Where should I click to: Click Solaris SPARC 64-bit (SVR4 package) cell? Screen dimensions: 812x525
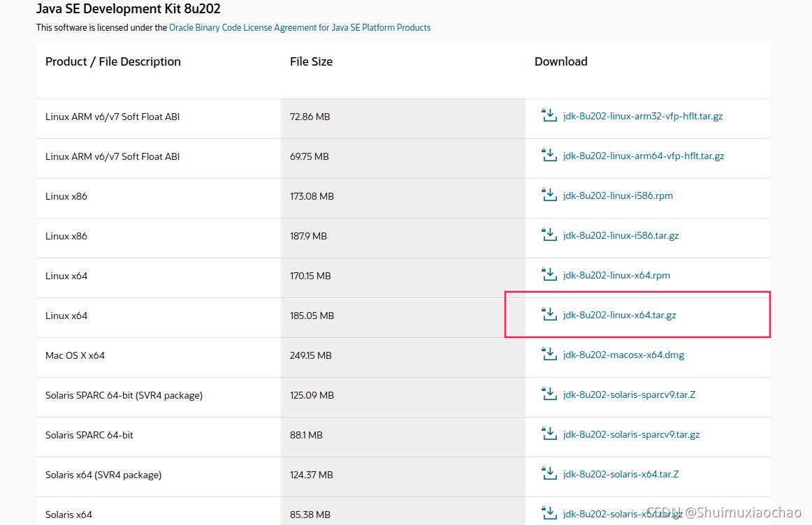pyautogui.click(x=159, y=397)
